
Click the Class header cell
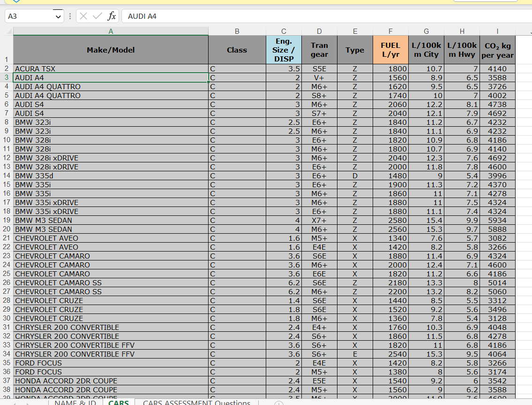(x=237, y=50)
